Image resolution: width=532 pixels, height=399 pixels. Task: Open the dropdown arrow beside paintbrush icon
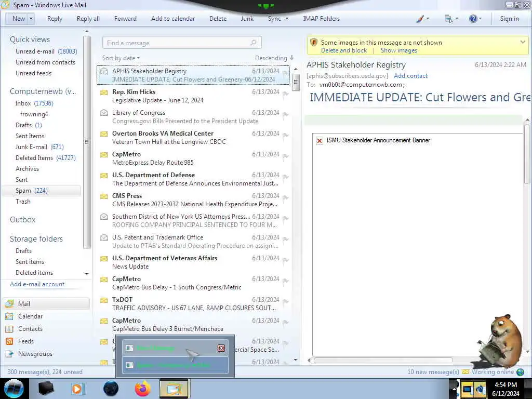click(428, 19)
